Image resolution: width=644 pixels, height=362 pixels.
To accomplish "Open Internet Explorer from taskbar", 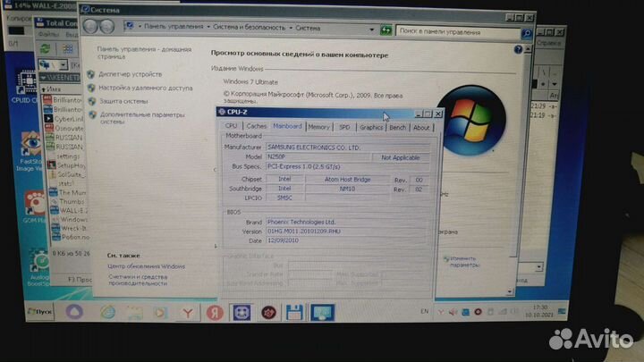I will click(x=107, y=312).
